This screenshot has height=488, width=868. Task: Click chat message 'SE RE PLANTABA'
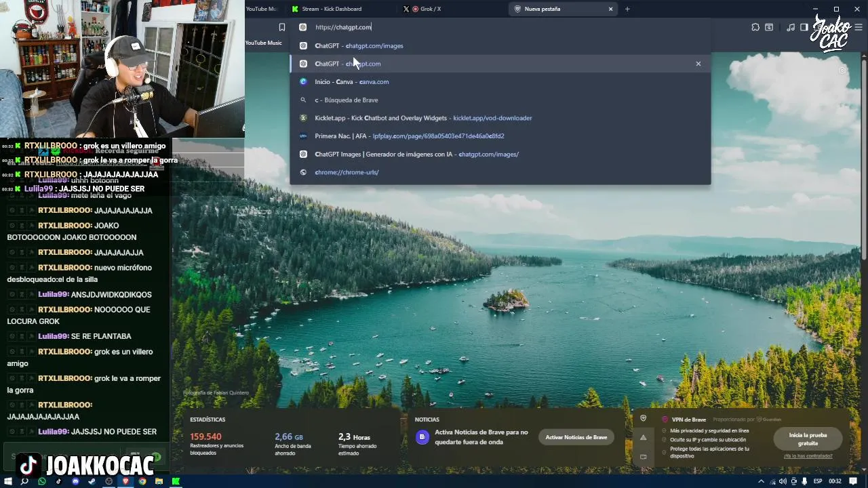(x=101, y=336)
